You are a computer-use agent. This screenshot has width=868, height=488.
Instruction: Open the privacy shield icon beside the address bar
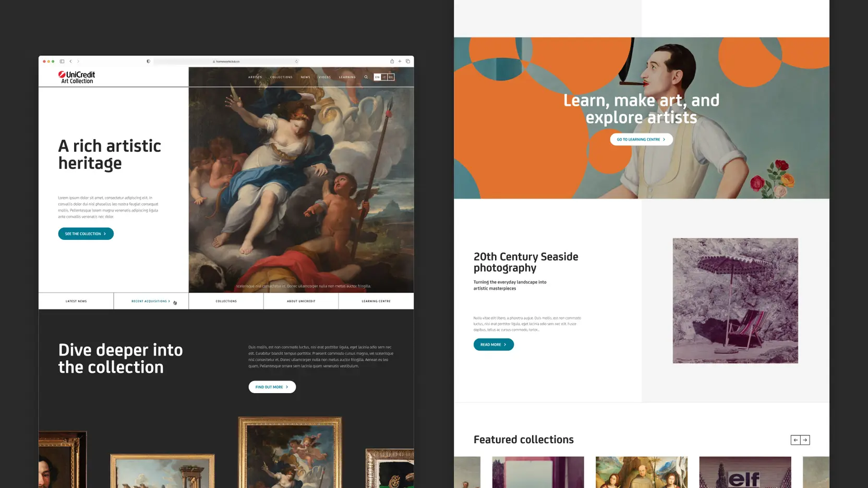pos(148,62)
